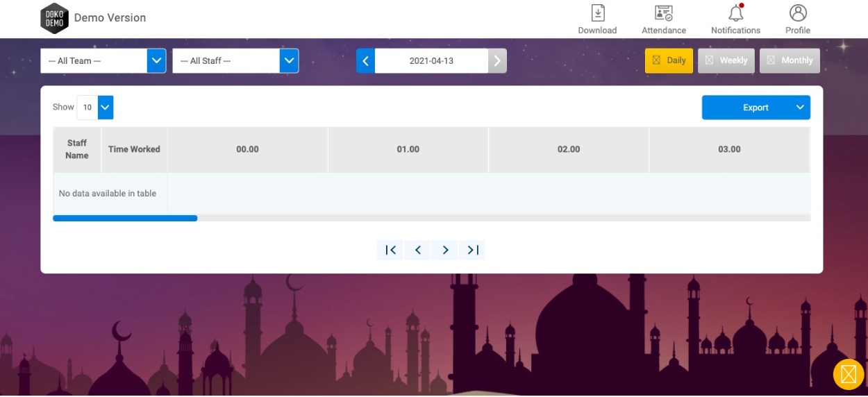
Task: Sort by Staff Name column header
Action: [x=77, y=149]
